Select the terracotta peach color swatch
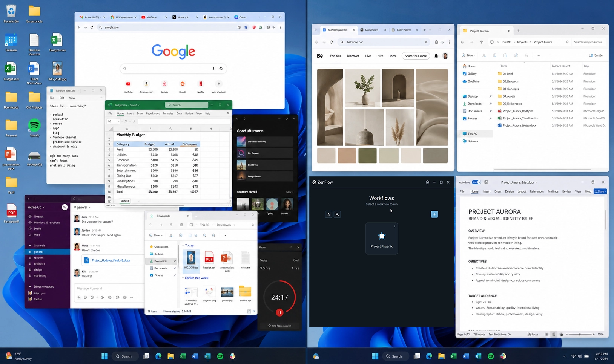 coord(347,156)
